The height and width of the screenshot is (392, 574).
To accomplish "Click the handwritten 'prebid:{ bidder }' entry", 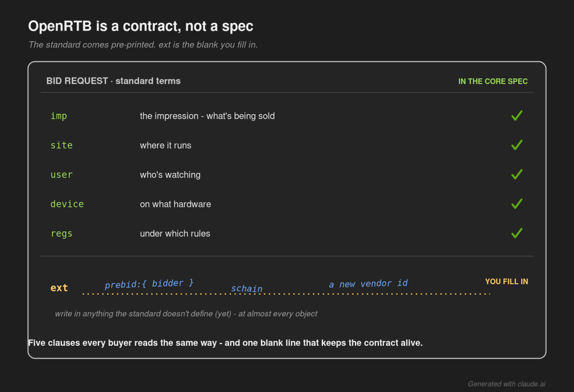I will (x=149, y=283).
